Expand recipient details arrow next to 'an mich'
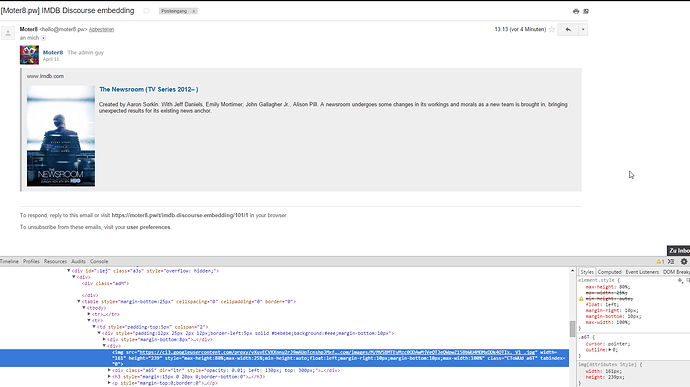Screen dimensions: 690x387 [x=43, y=38]
